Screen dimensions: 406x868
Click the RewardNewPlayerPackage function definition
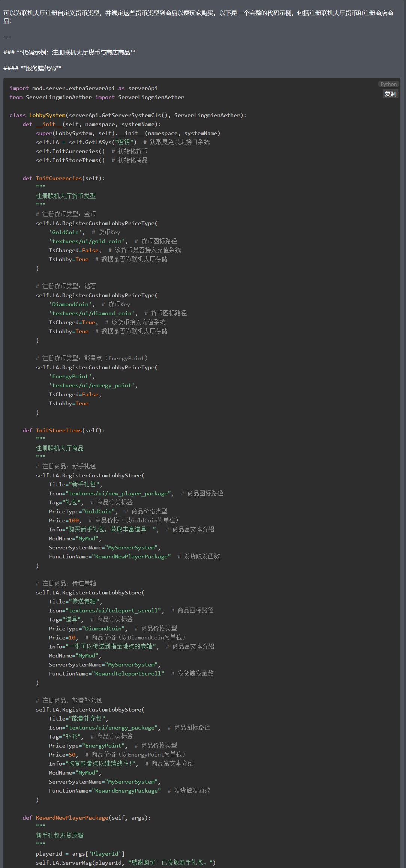click(x=72, y=818)
